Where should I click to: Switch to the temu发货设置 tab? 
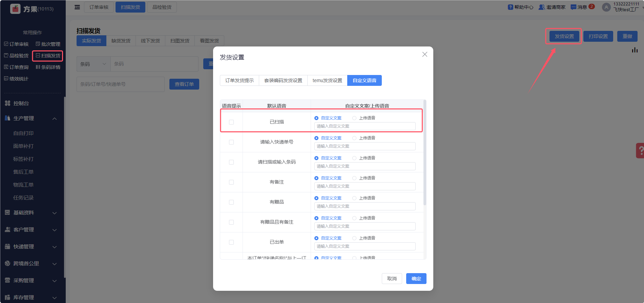[x=327, y=80]
